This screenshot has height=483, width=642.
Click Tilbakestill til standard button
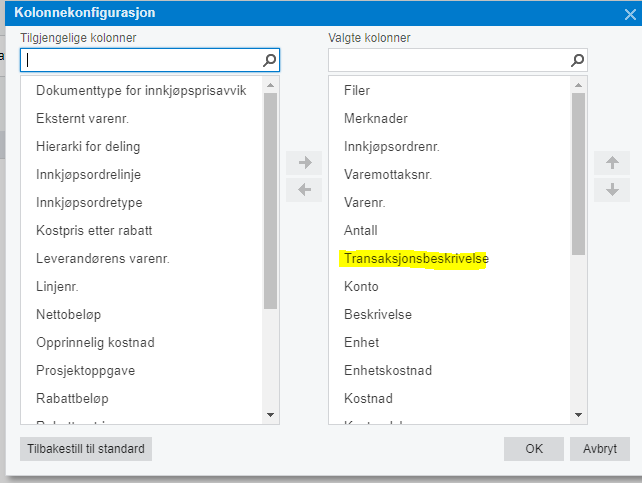tap(86, 449)
